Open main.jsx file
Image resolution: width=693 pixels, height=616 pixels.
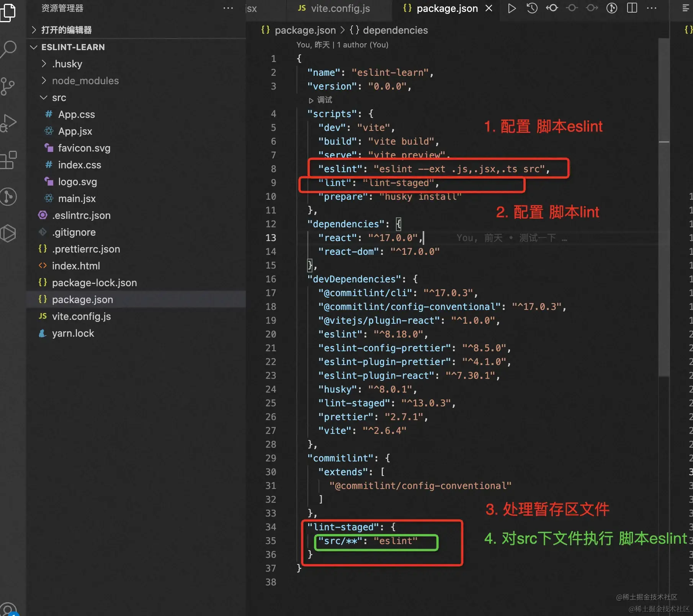[136, 199]
